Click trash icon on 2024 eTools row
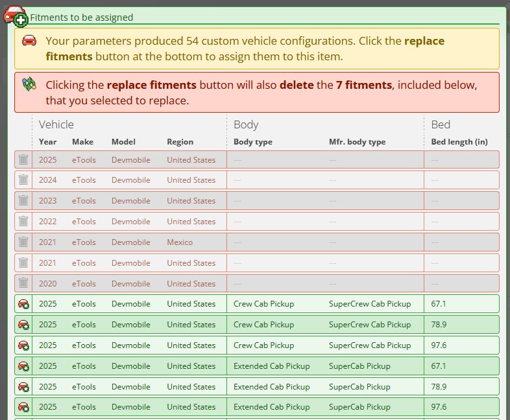 tap(23, 180)
